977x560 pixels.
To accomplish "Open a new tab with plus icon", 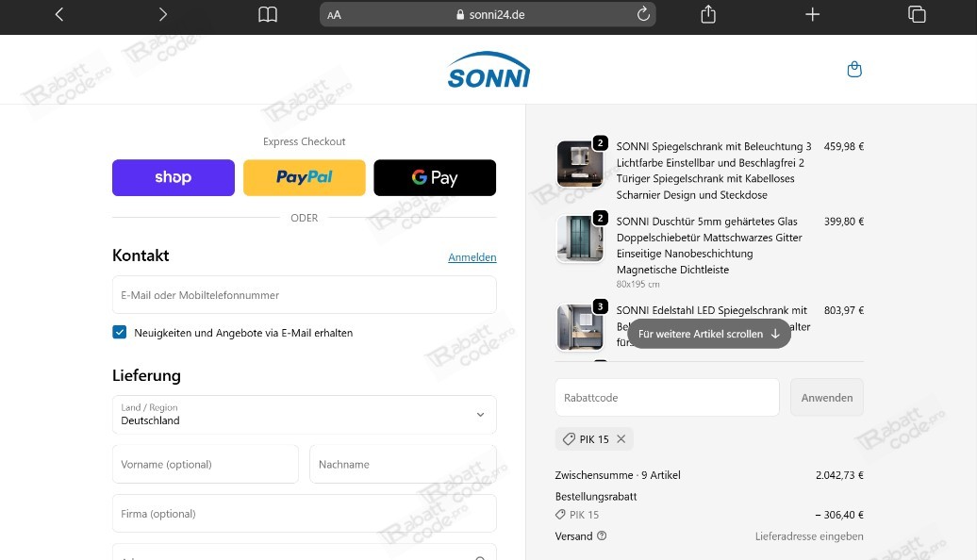I will pyautogui.click(x=812, y=14).
